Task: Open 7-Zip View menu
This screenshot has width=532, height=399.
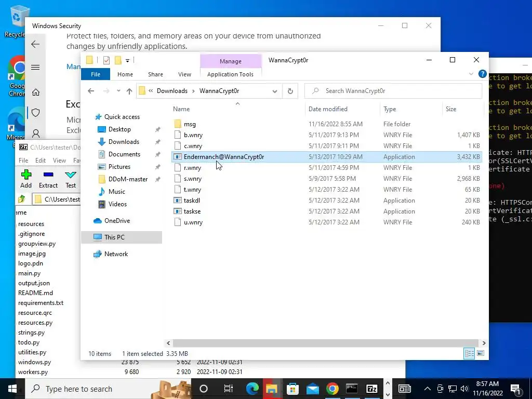Action: pyautogui.click(x=59, y=160)
